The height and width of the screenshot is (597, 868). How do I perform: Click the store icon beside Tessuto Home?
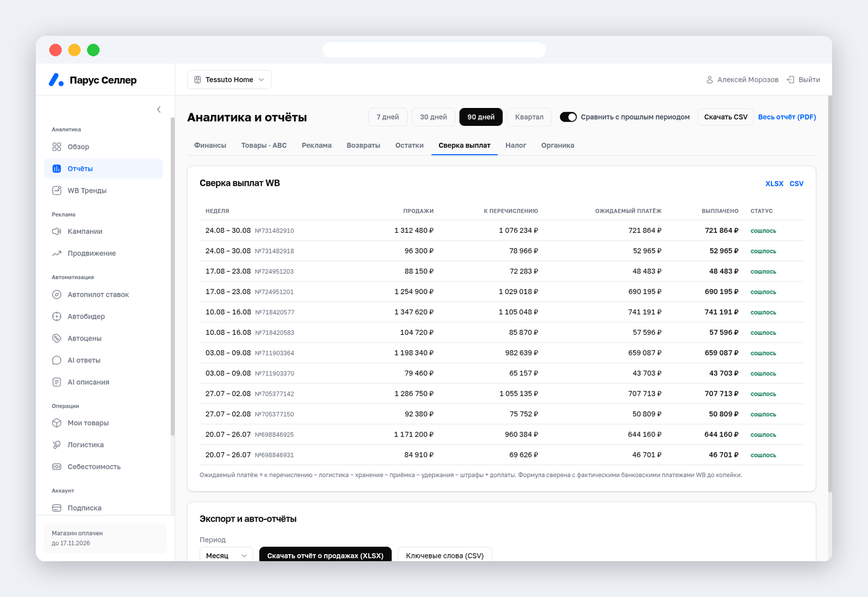click(197, 80)
